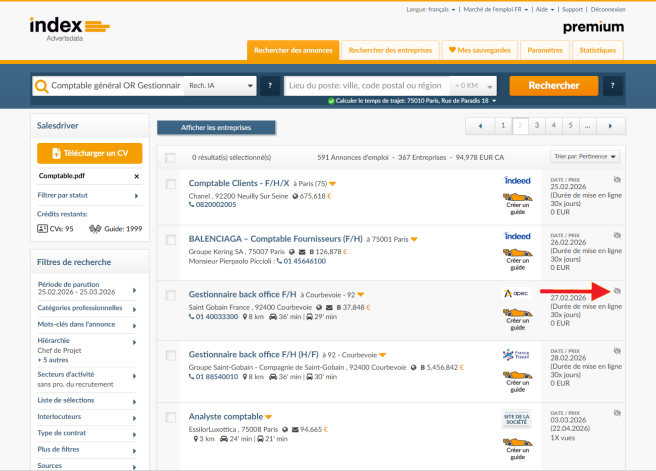Click the Déconnexion link
The width and height of the screenshot is (656, 471).
click(x=608, y=9)
